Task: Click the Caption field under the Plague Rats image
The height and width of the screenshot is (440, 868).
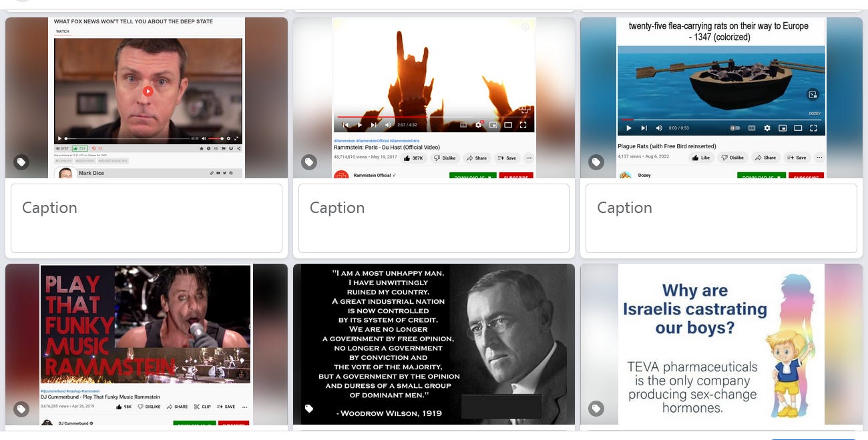Action: [721, 218]
